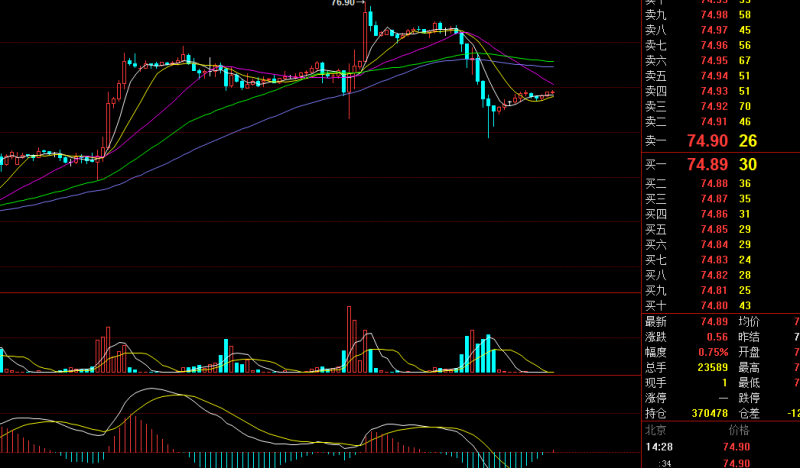Click the tallest red volume bar
This screenshot has width=800, height=468.
pos(350,339)
